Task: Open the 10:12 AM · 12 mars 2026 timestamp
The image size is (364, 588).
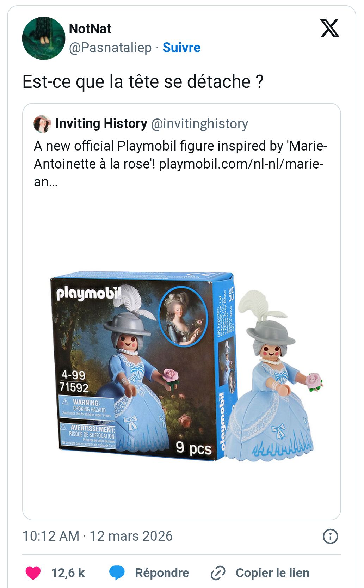Action: tap(98, 536)
